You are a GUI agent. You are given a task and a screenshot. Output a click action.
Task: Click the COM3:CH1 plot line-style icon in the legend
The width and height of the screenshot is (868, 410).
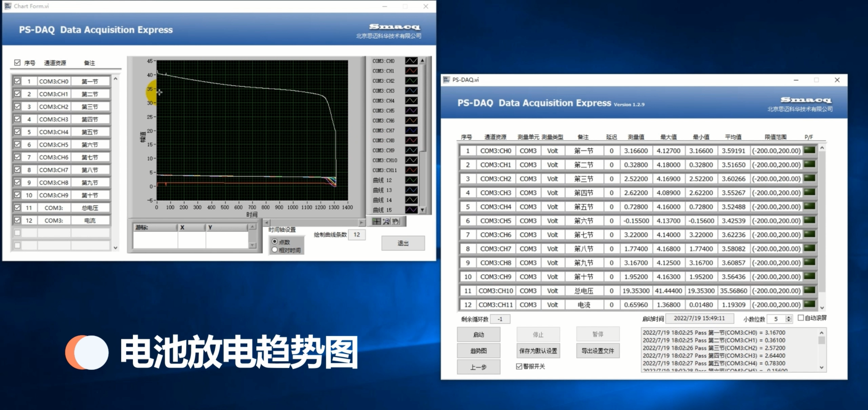click(411, 71)
